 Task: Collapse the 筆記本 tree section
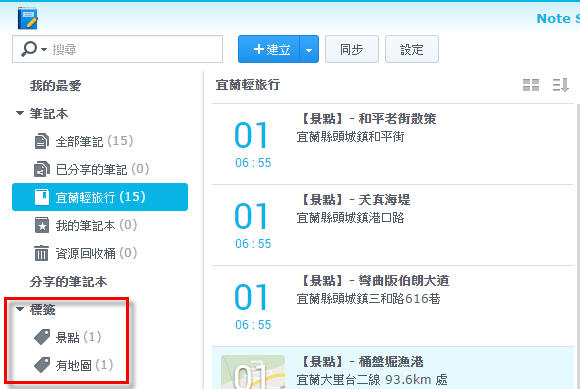(x=20, y=113)
